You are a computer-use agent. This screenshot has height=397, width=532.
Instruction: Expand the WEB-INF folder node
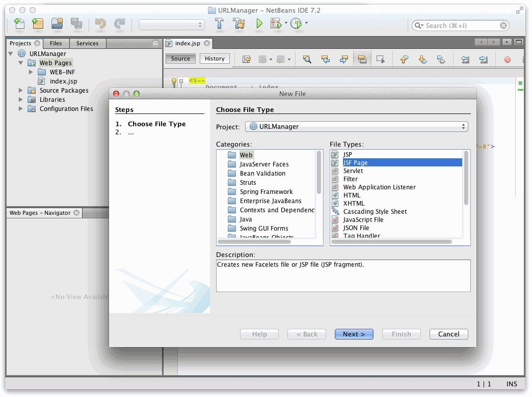click(31, 72)
